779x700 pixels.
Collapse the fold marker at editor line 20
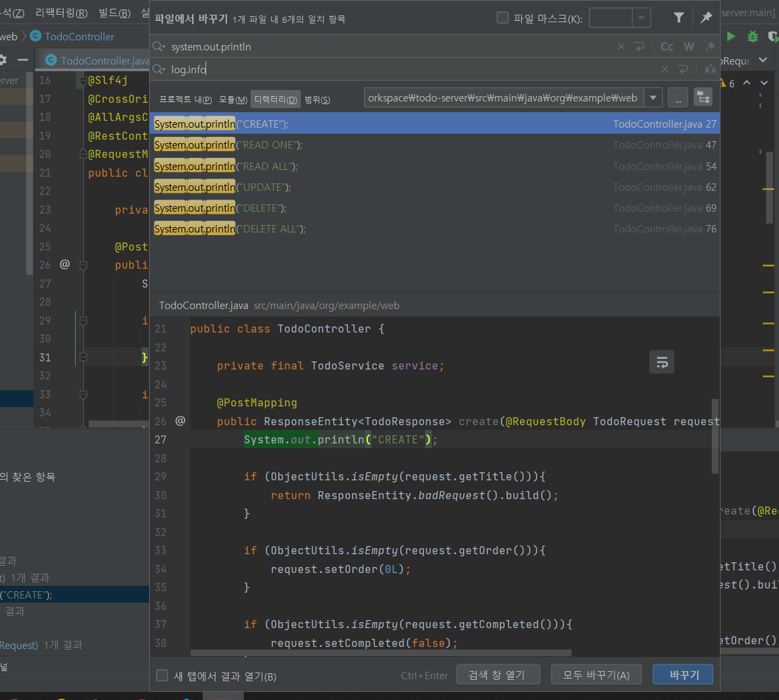click(83, 154)
